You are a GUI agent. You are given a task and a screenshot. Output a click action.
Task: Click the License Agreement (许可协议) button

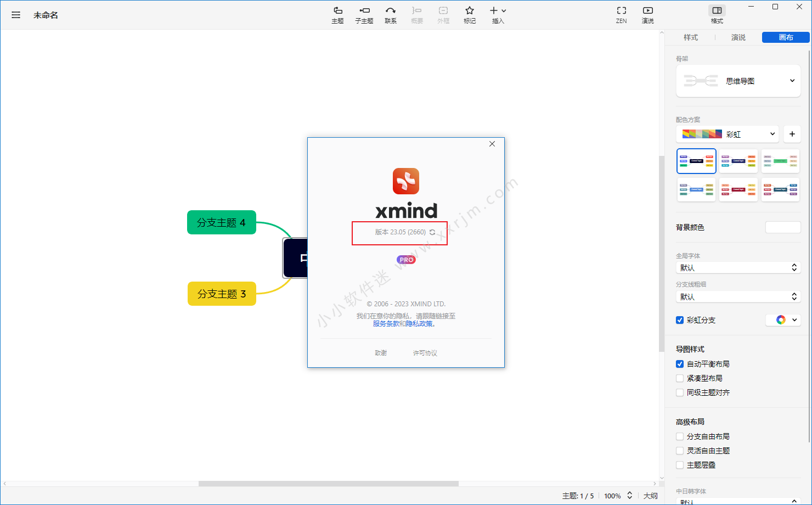pos(425,353)
